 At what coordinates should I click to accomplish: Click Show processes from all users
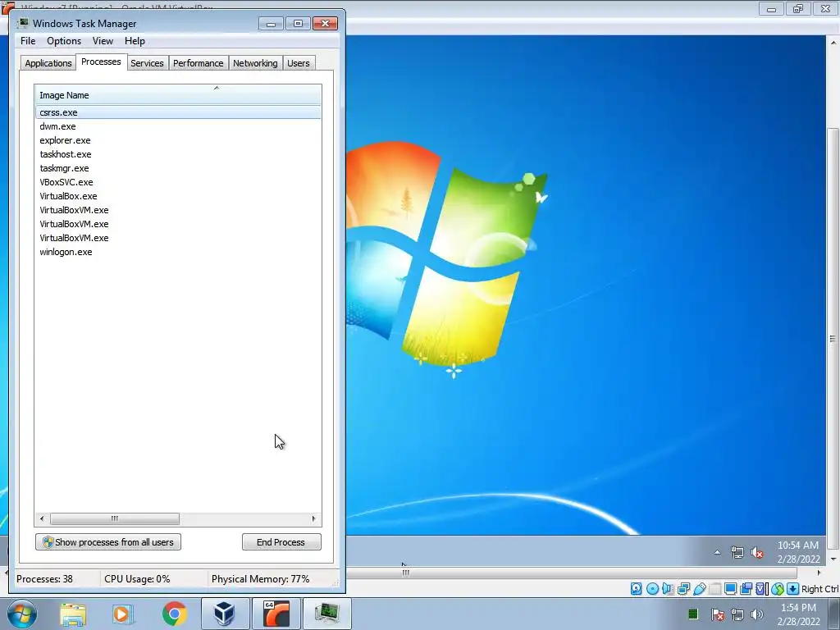point(108,542)
